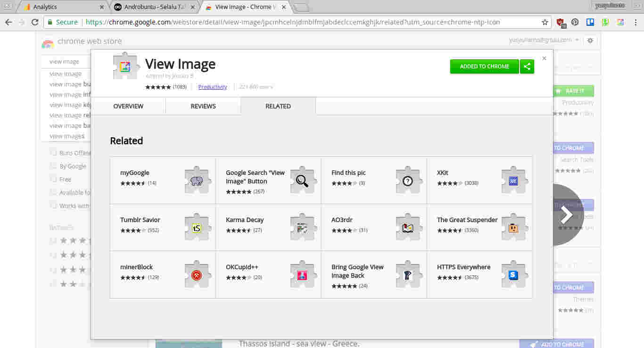The image size is (644, 348).
Task: Check the By Google filter
Action: (53, 166)
